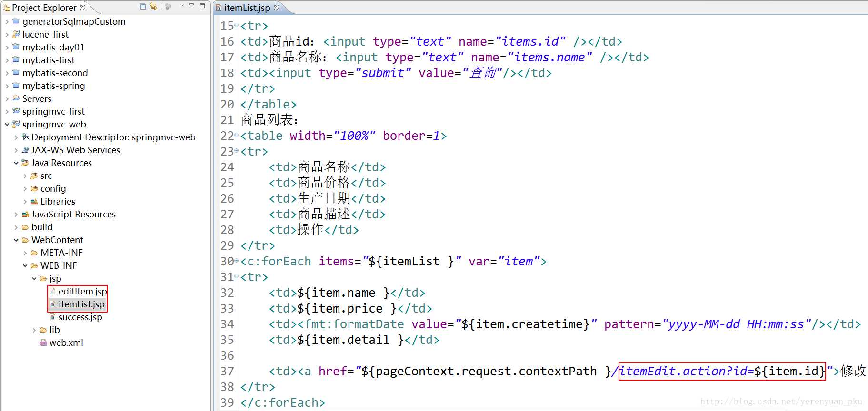Maximize the Project Explorer panel
This screenshot has height=411, width=868.
point(202,6)
